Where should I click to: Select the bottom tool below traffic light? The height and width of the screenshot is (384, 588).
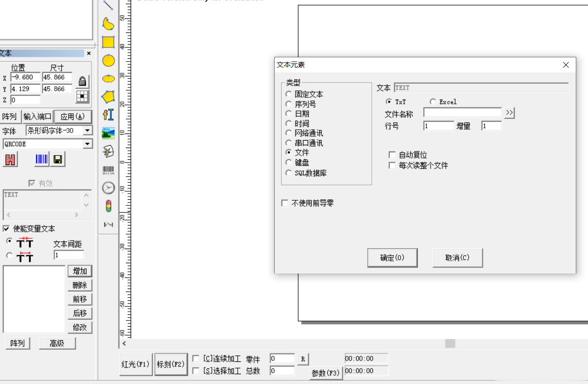coord(108,225)
